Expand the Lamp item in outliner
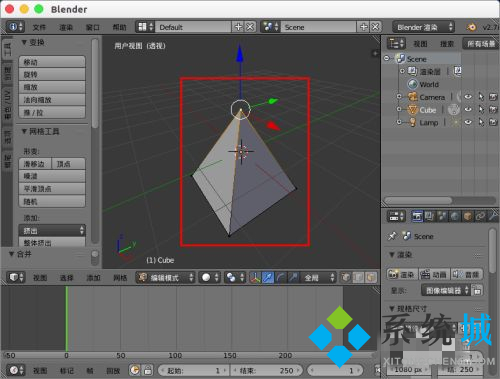The image size is (500, 379). click(x=399, y=122)
